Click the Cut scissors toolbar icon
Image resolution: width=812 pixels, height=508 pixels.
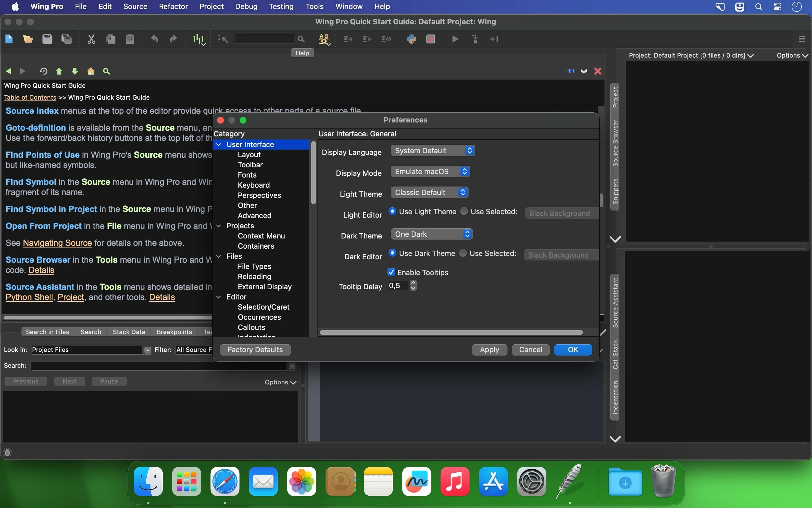click(91, 39)
